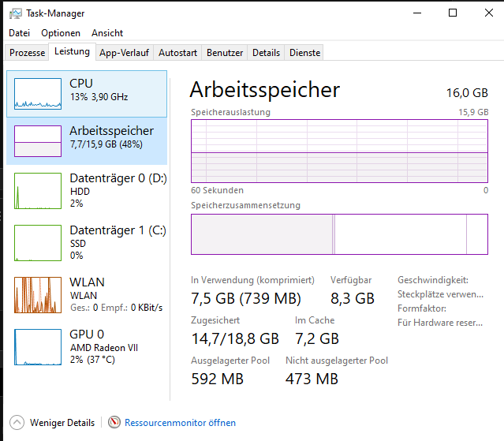Click the Ressourcenmonitor icon
Screen dimensions: 504x441
114,423
